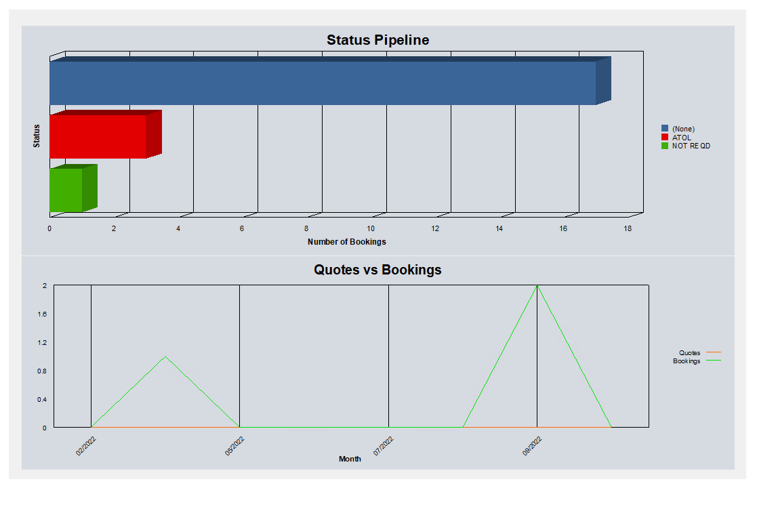
Task: Click the '14' tick on bookings axis
Action: (499, 229)
